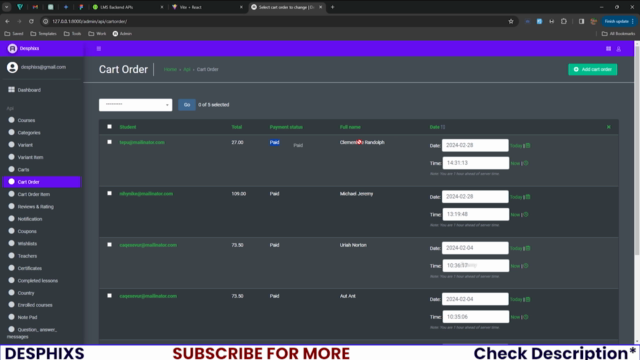
Task: Open the sidebar hamburger menu
Action: click(x=98, y=49)
